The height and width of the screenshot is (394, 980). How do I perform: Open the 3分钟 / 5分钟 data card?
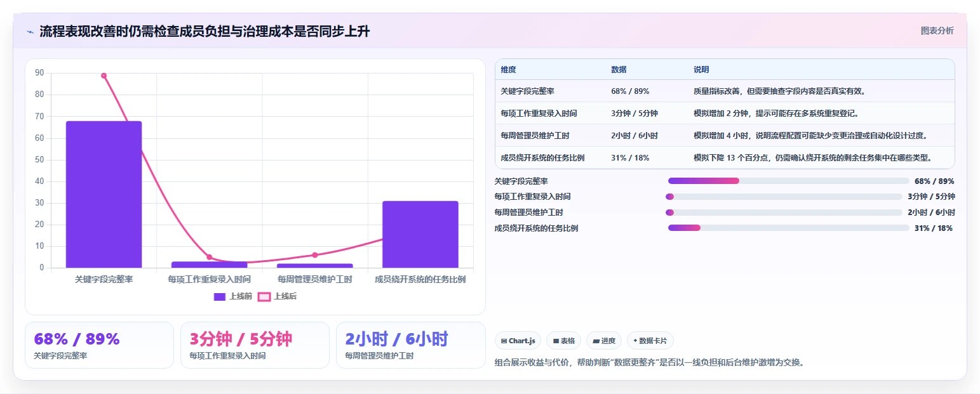[255, 345]
